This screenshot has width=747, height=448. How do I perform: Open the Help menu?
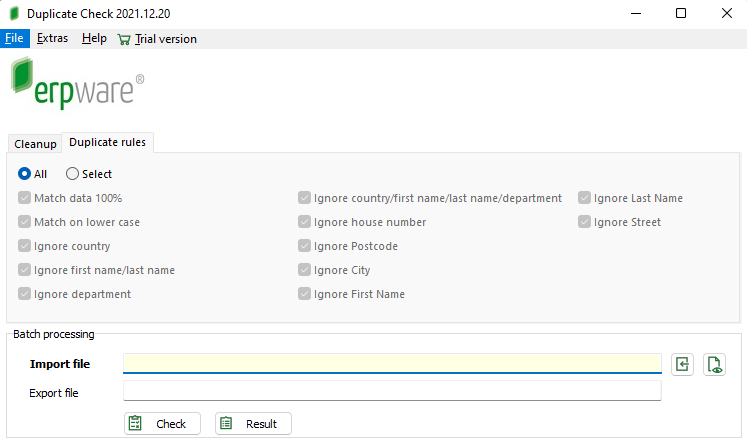pyautogui.click(x=94, y=38)
